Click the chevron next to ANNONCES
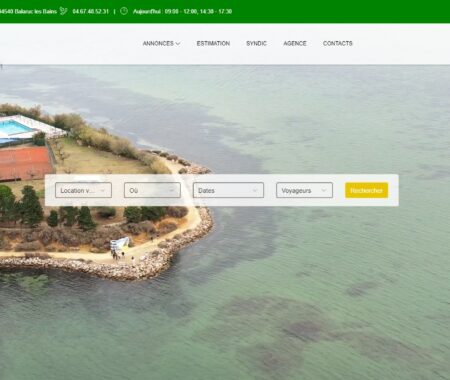 click(178, 44)
